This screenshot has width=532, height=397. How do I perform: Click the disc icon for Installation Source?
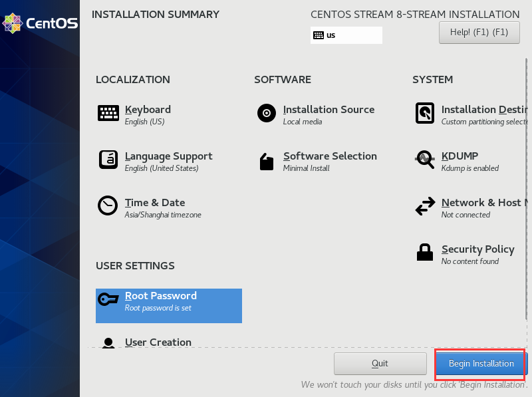[267, 113]
